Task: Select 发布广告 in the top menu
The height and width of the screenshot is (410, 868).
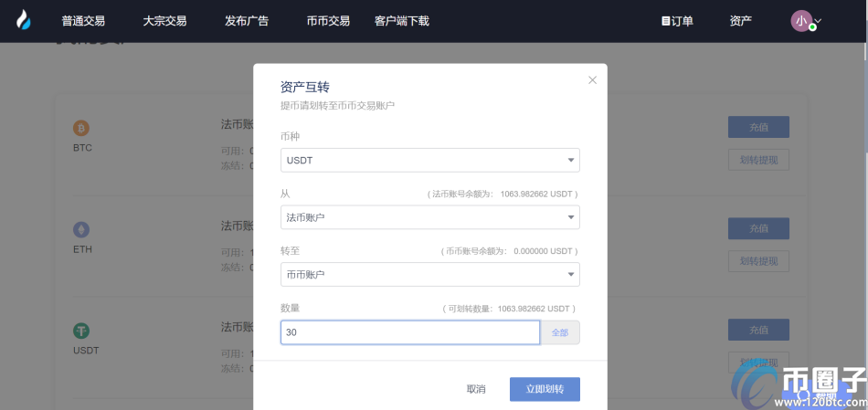Action: click(246, 20)
